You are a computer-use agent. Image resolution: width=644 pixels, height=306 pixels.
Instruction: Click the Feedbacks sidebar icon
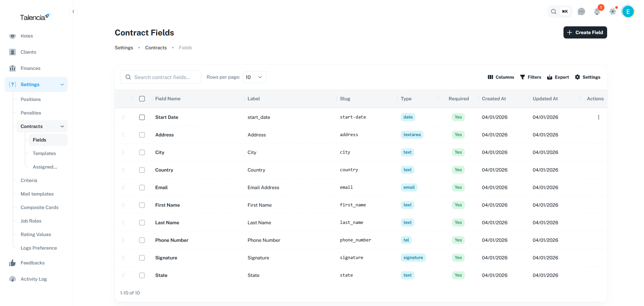pos(12,263)
